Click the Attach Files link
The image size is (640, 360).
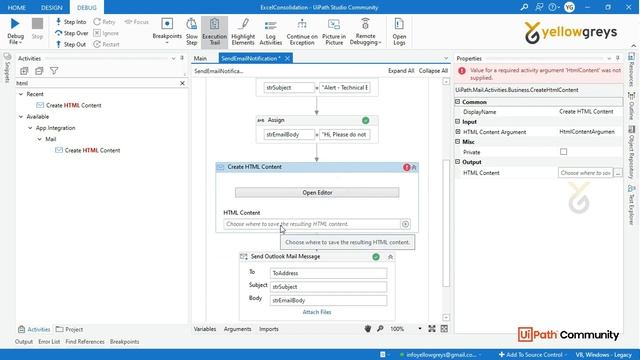[317, 312]
